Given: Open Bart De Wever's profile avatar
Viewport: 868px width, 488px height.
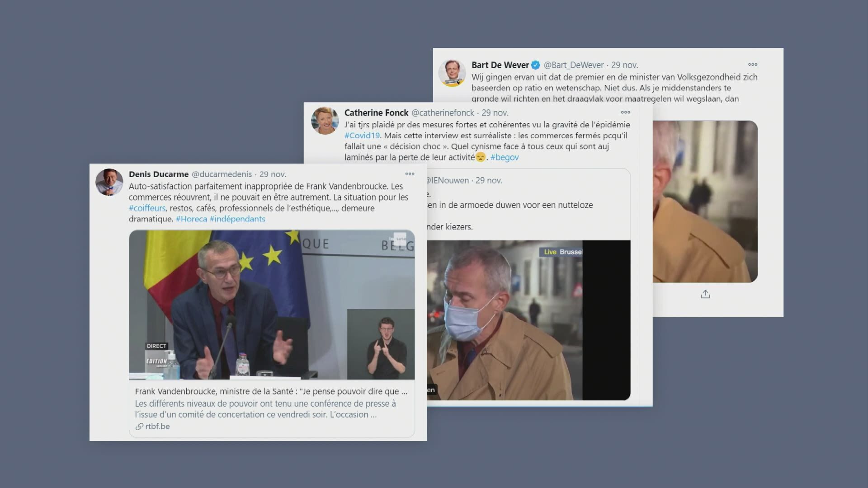Looking at the screenshot, I should point(452,73).
